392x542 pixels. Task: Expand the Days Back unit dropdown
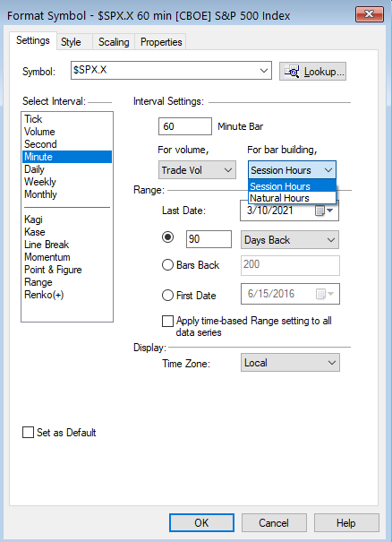[290, 240]
